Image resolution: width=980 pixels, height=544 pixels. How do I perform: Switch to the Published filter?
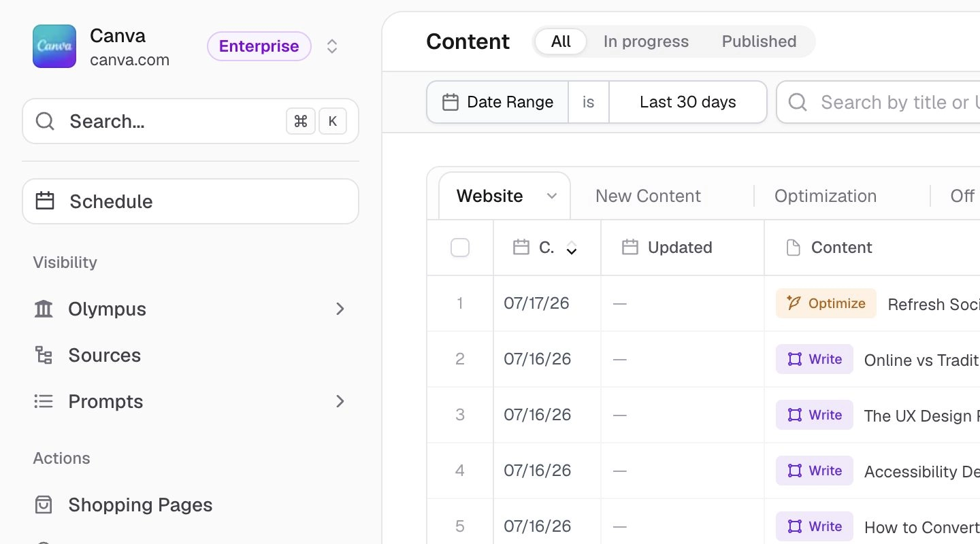click(759, 41)
